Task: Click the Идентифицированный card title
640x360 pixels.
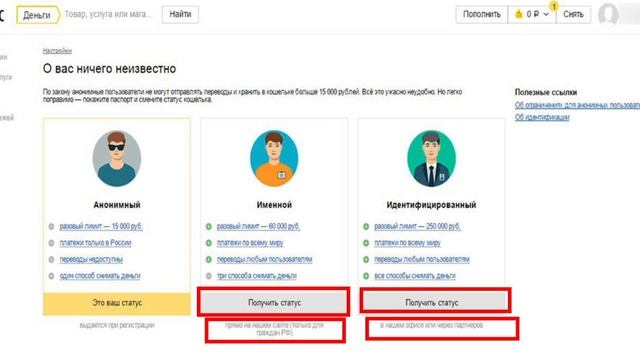Action: [431, 205]
